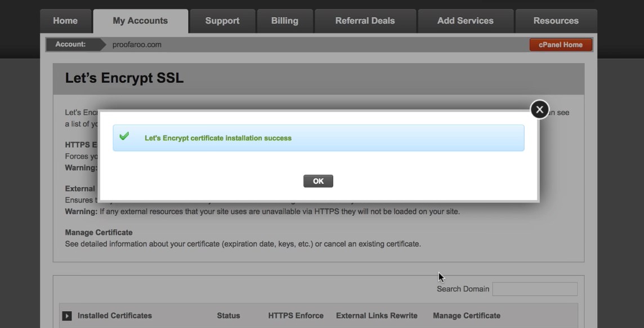This screenshot has width=644, height=328.
Task: Open the Resources tab
Action: (x=556, y=21)
